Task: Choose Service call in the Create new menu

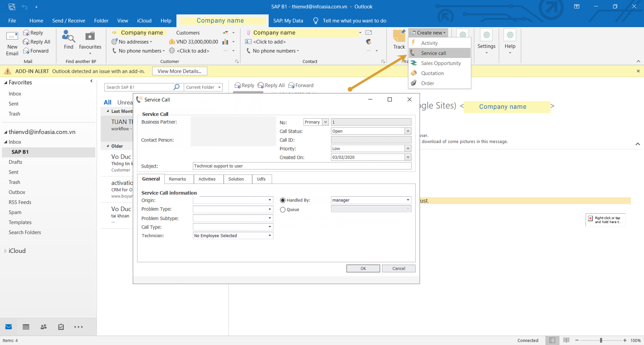Action: pyautogui.click(x=440, y=53)
